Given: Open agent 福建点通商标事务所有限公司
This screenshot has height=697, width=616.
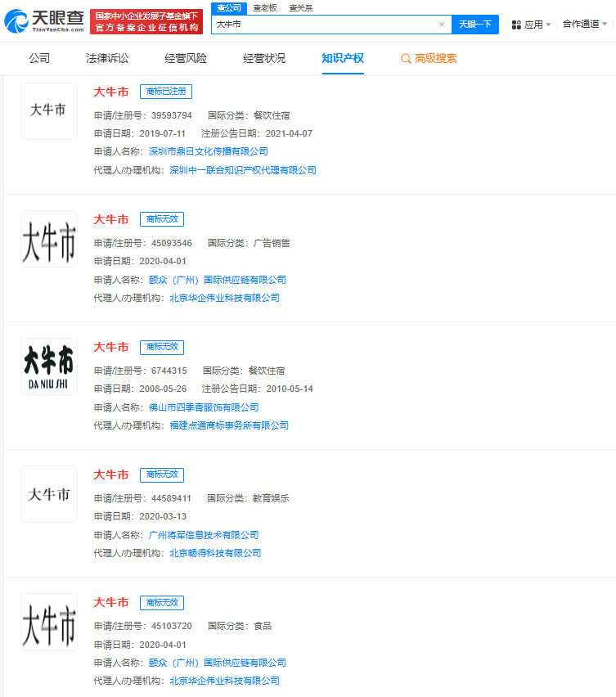Looking at the screenshot, I should [x=229, y=425].
